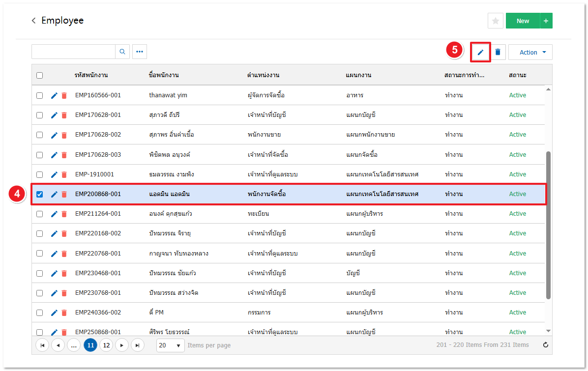Toggle the select-all checkbox in the header
This screenshot has height=371, width=588.
coord(40,75)
